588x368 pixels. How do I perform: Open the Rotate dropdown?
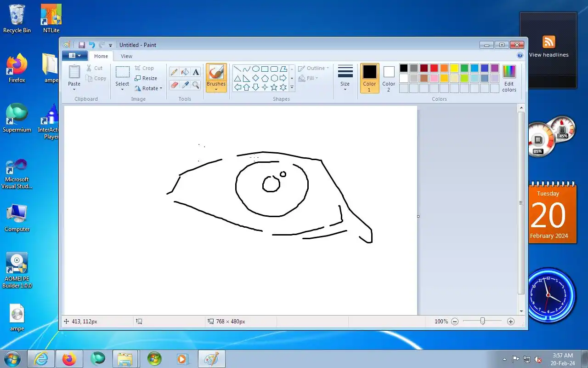(x=148, y=88)
